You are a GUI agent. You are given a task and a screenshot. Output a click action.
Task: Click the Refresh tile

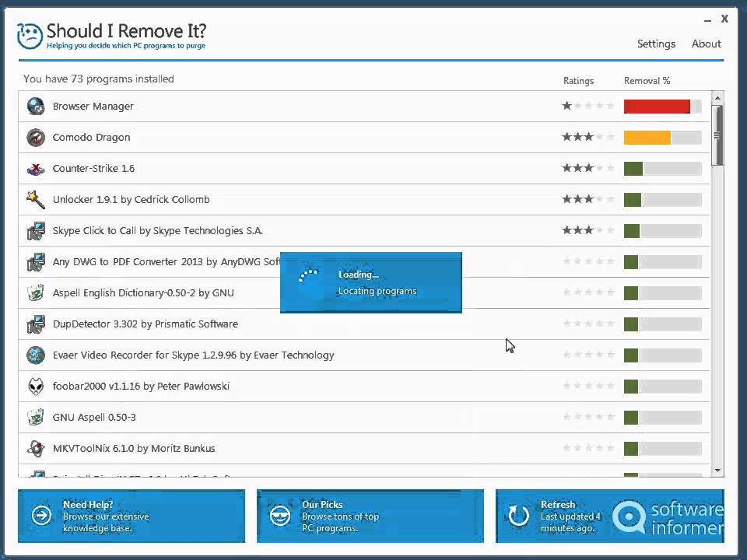click(x=610, y=516)
